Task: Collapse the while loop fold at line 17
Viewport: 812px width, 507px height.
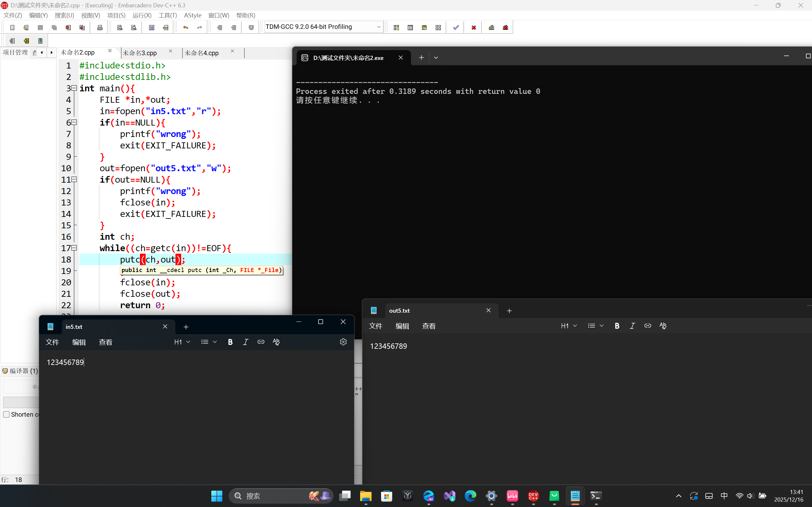Action: pyautogui.click(x=75, y=248)
